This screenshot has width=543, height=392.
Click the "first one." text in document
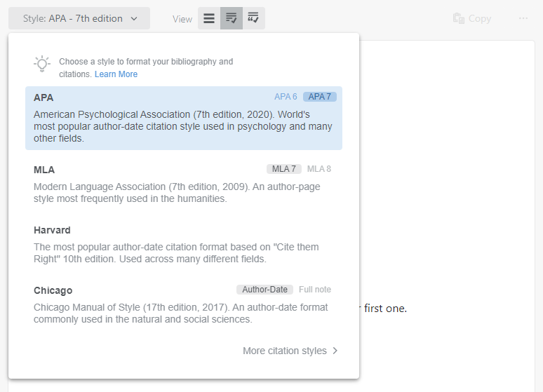(385, 308)
